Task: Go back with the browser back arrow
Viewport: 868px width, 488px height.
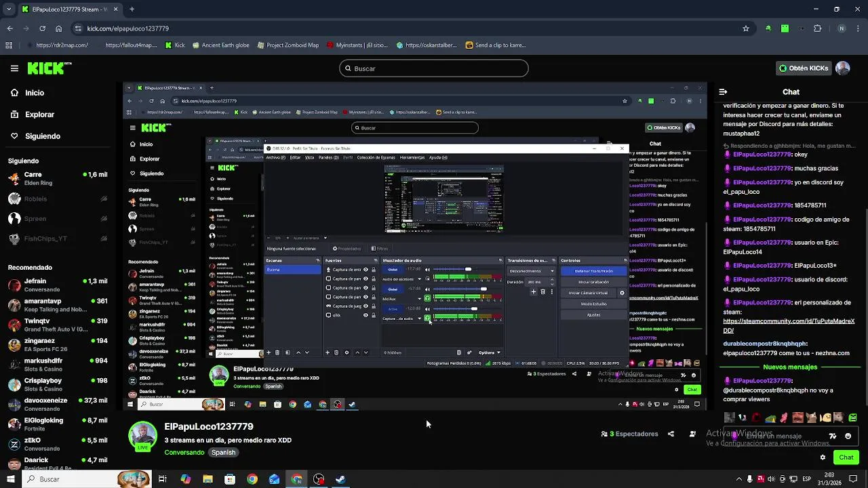Action: click(x=9, y=28)
